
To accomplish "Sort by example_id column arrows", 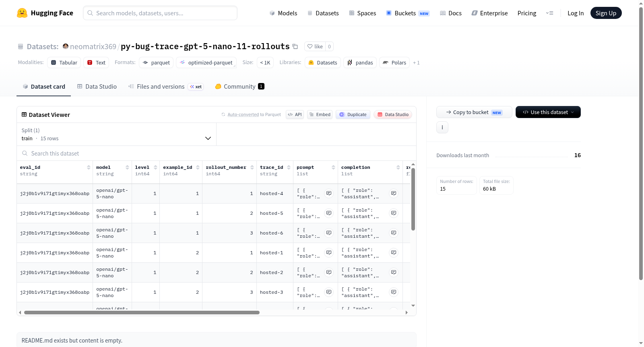I will click(198, 167).
